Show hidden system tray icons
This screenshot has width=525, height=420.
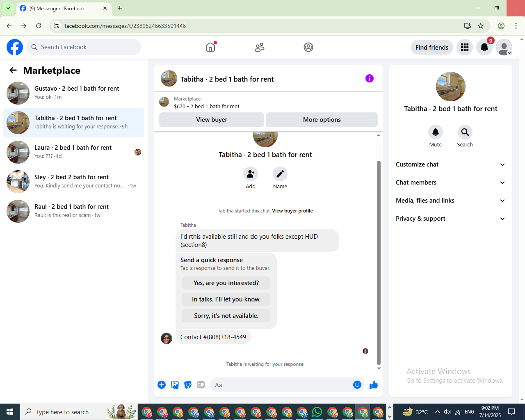[x=438, y=412]
